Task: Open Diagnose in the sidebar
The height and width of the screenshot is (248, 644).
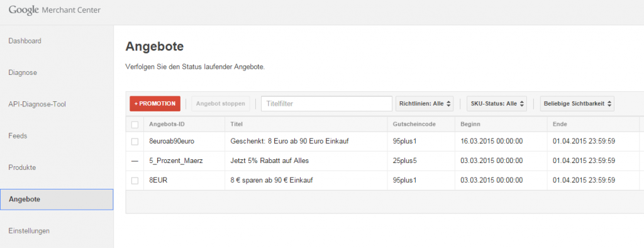Action: pyautogui.click(x=23, y=73)
